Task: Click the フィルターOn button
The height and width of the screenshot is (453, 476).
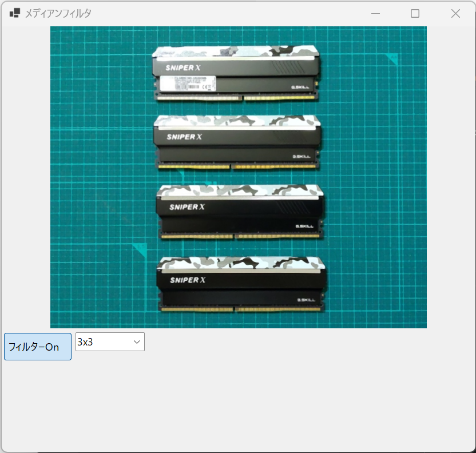Action: [x=38, y=347]
